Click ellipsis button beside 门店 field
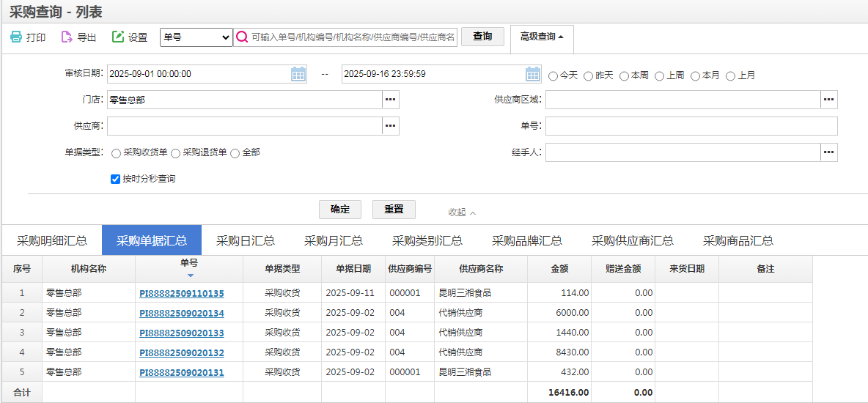The image size is (868, 403). click(x=391, y=100)
